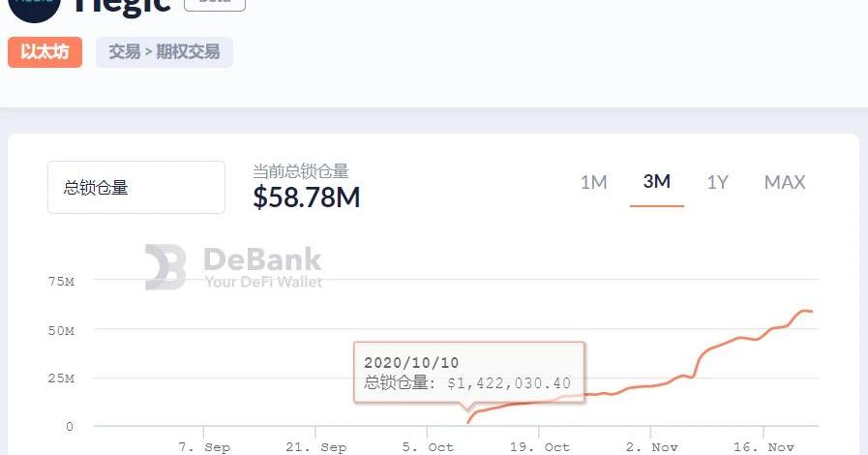Select the 以太坊 chain tag
The width and height of the screenshot is (868, 455).
point(45,52)
